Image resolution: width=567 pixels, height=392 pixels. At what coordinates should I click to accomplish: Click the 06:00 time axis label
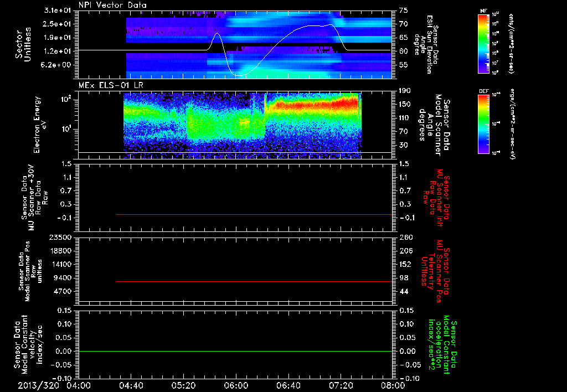236,385
